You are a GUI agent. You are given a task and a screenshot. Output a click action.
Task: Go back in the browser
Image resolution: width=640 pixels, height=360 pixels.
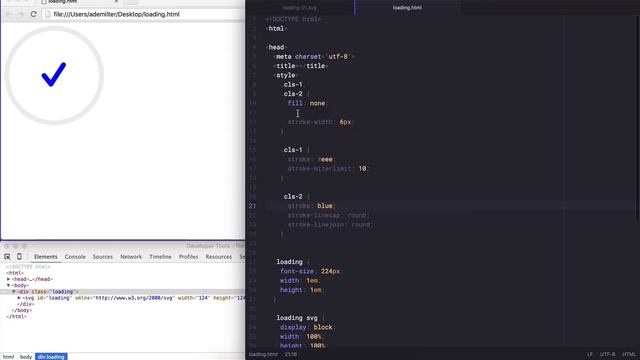9,14
